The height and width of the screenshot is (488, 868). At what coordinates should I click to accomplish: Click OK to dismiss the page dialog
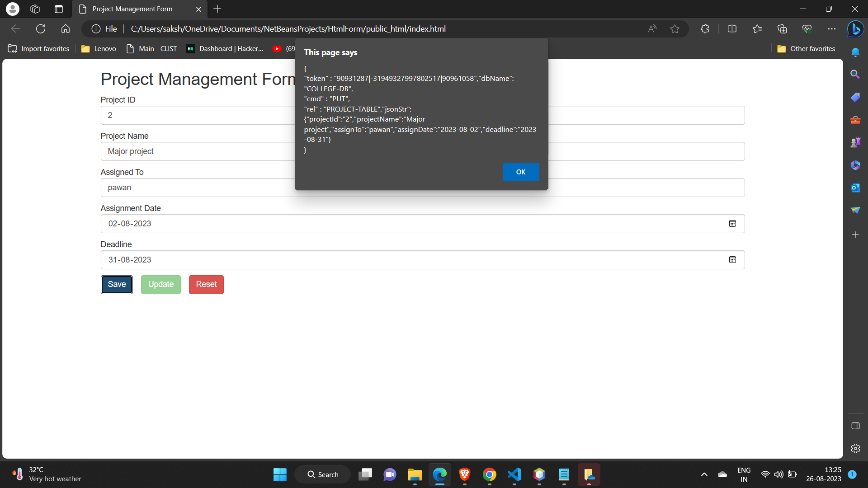[x=521, y=172]
